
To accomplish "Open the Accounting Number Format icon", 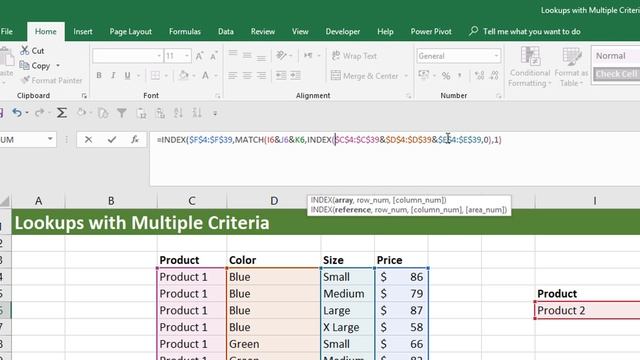I will [x=424, y=75].
